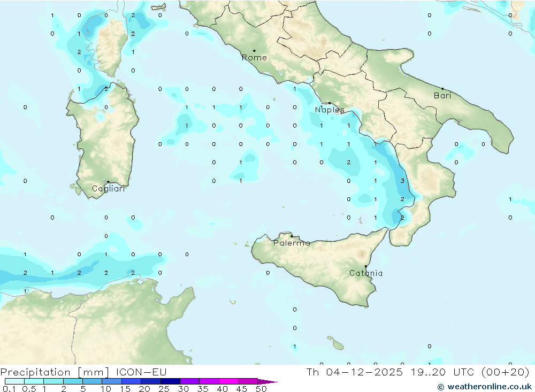Click the 40 to 45 mm magenta swatch
Screen dimensions: 535x392
click(228, 381)
